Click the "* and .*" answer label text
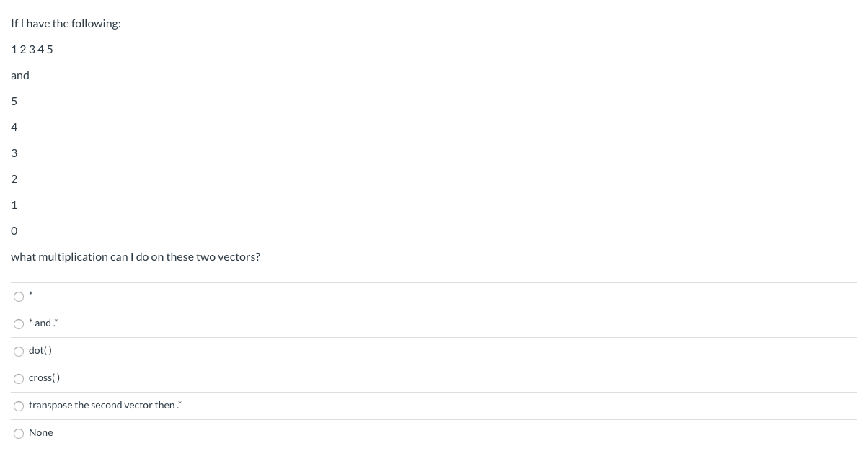 [x=43, y=323]
